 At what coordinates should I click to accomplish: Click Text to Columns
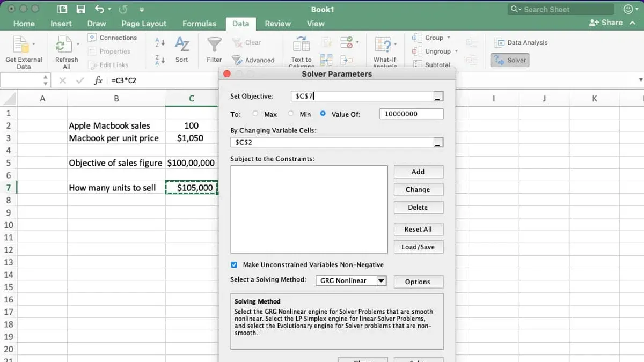pos(301,52)
